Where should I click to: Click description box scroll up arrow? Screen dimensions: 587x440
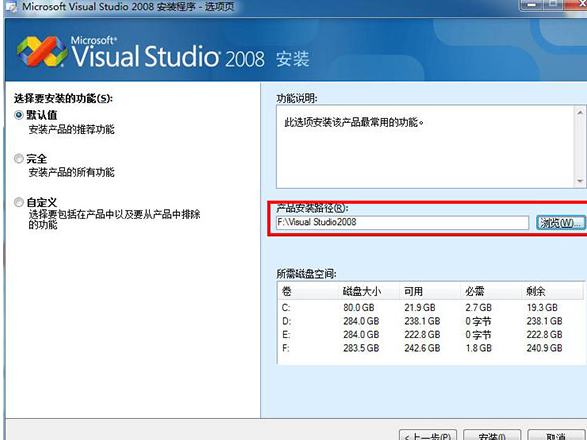pyautogui.click(x=580, y=112)
